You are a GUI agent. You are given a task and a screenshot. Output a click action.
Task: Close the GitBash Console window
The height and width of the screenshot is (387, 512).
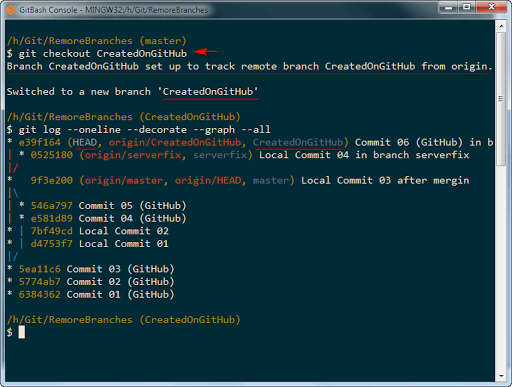pyautogui.click(x=491, y=7)
